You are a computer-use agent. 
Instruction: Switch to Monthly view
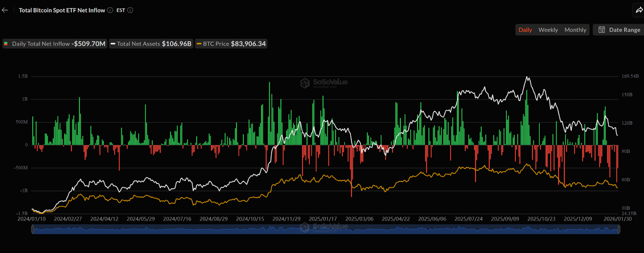[575, 30]
